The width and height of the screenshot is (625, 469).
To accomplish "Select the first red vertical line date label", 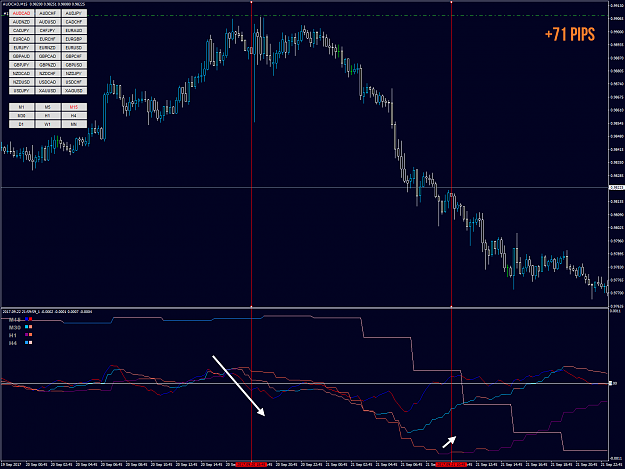I will pyautogui.click(x=251, y=465).
